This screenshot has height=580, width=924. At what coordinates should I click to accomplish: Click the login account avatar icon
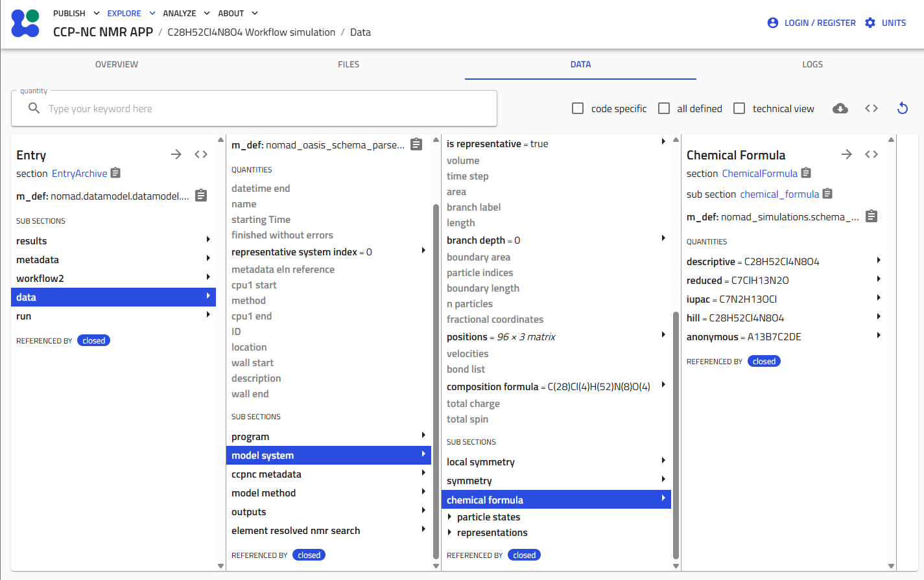[x=772, y=23]
